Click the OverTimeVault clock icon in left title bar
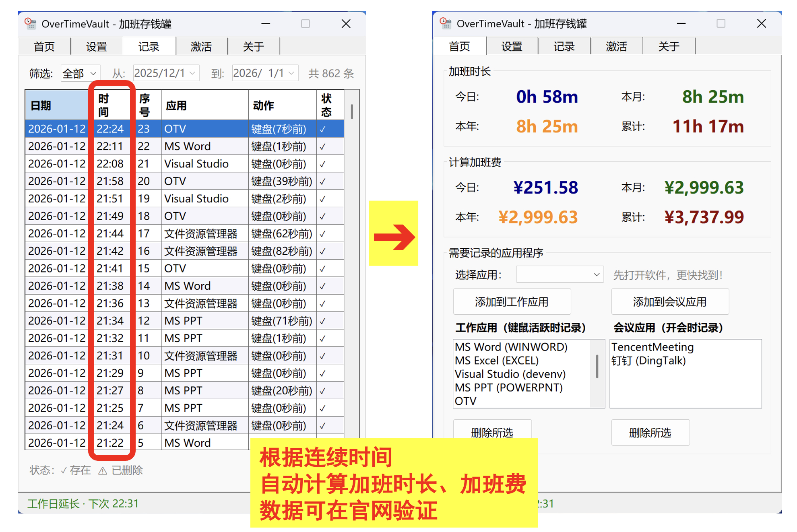The height and width of the screenshot is (532, 797). [x=30, y=24]
